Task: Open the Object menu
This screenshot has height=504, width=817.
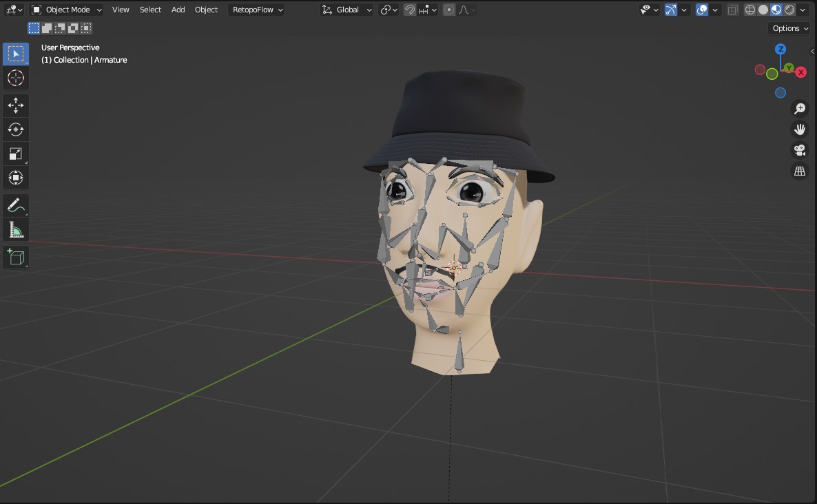Action: click(x=207, y=10)
